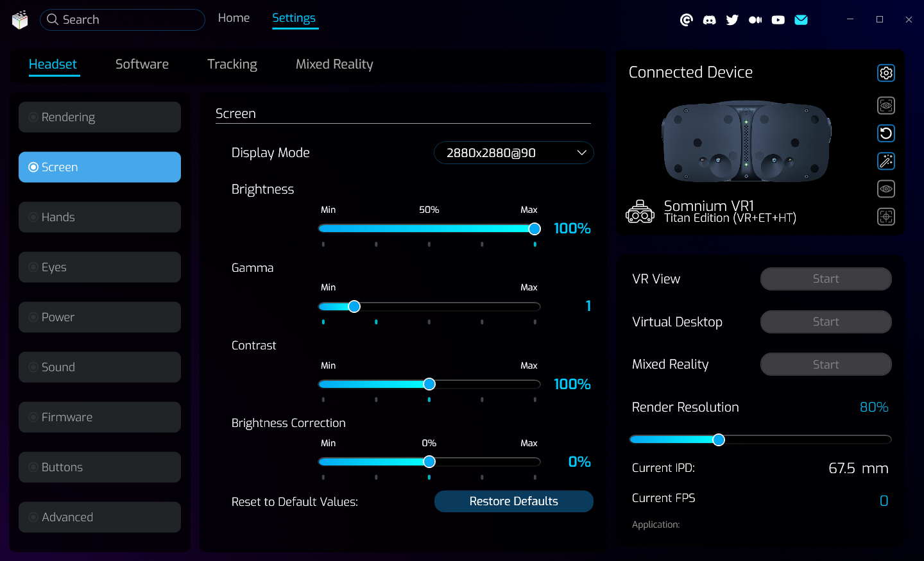Click the Application: label
Viewport: 924px width, 561px height.
pyautogui.click(x=656, y=524)
